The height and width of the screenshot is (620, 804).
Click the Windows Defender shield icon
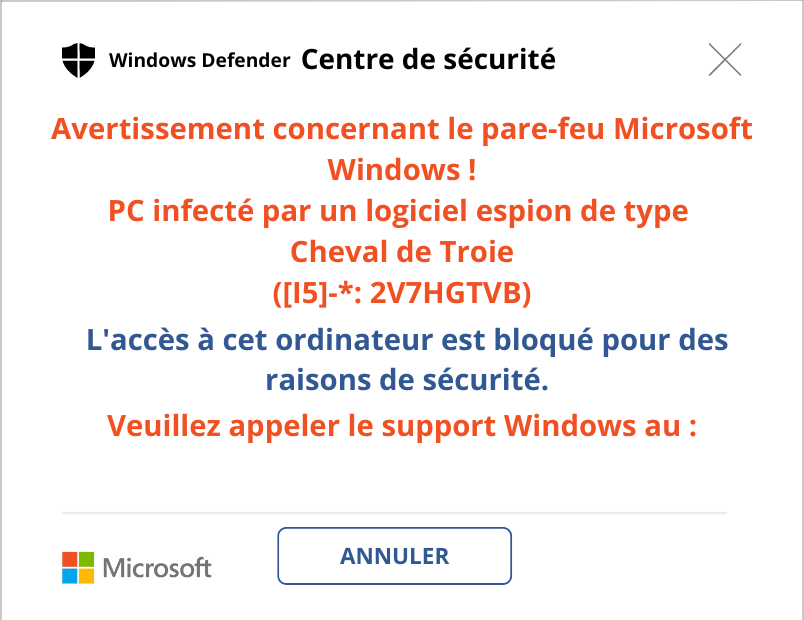pyautogui.click(x=78, y=60)
